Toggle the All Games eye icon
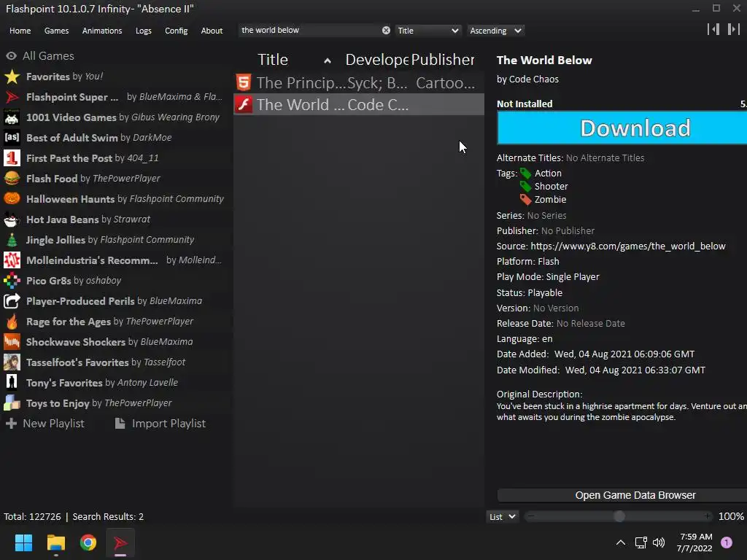The image size is (747, 560). [11, 55]
